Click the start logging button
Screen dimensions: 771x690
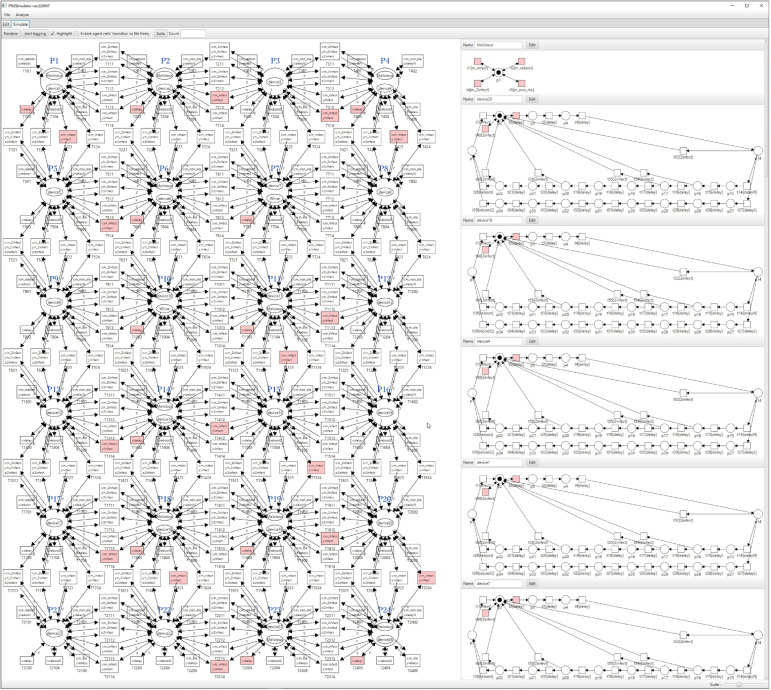pos(35,33)
